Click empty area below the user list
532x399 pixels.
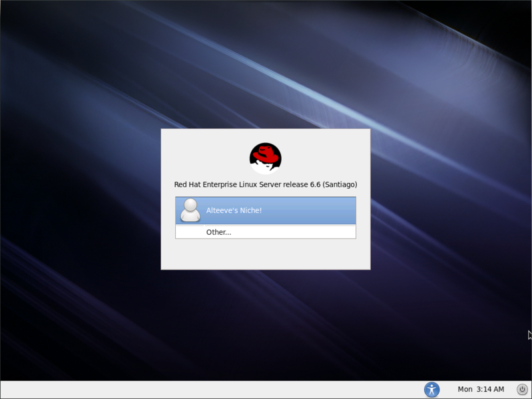click(x=266, y=253)
